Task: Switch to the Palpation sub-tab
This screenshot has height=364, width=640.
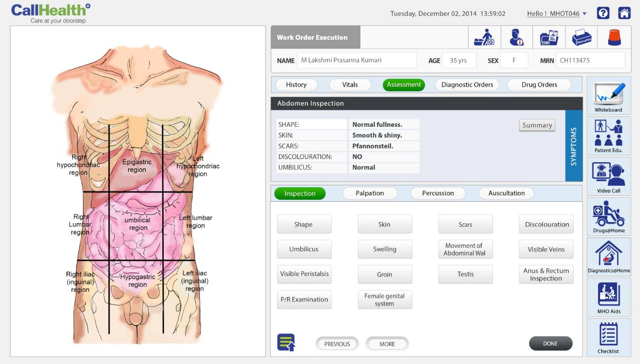Action: click(370, 193)
